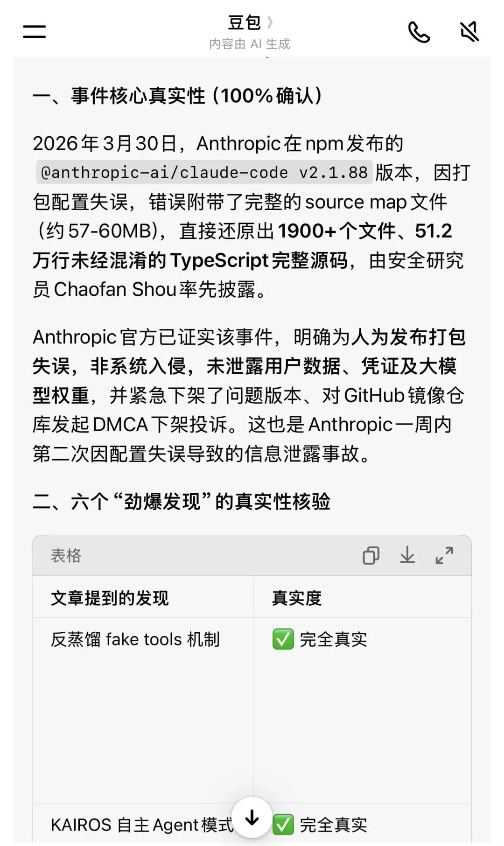This screenshot has width=504, height=846.
Task: Tap the 内容由 AI 生成 subtitle
Action: (x=250, y=44)
